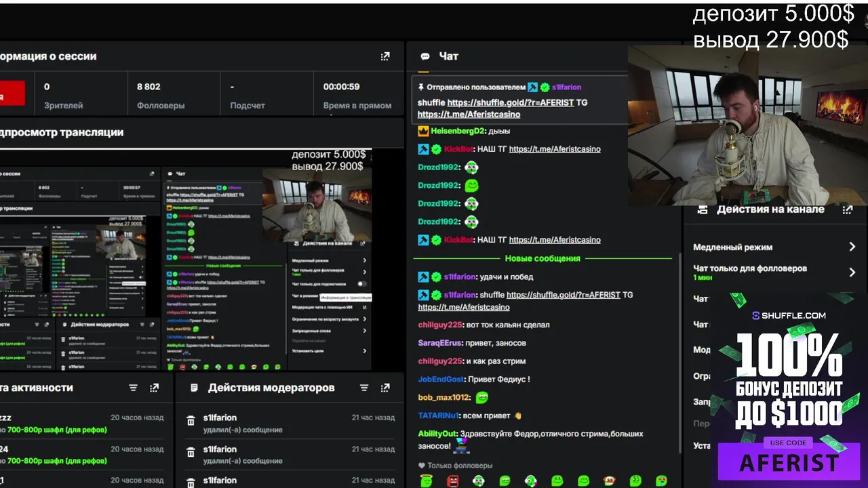This screenshot has height=488, width=868.
Task: Click the Подсчет label in session info
Action: click(248, 106)
